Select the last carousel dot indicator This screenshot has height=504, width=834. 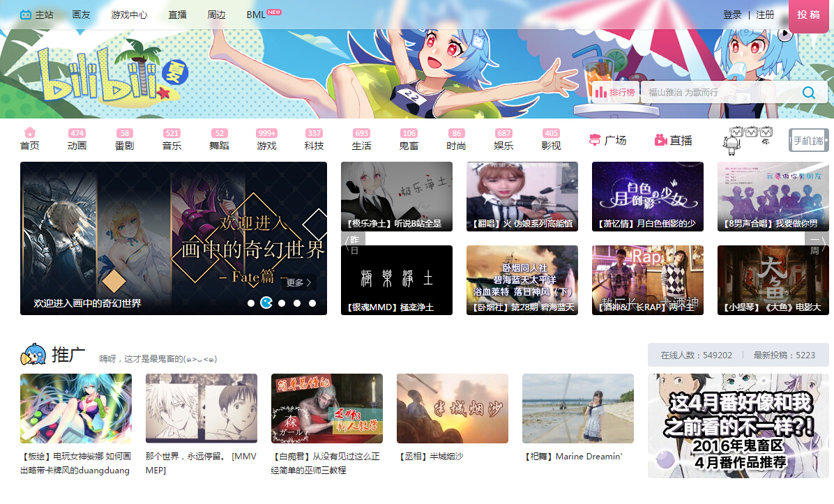312,303
